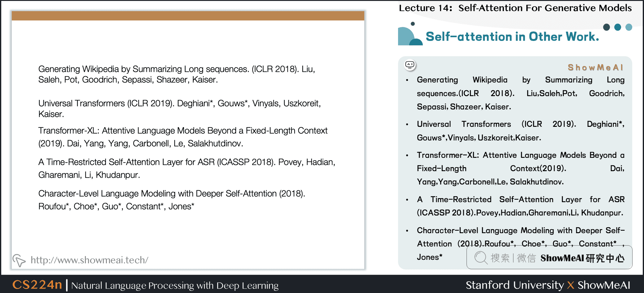This screenshot has height=293, width=644.
Task: Click notes text 'Sepassi, Shazeer, Kaiser.'
Action: point(464,107)
